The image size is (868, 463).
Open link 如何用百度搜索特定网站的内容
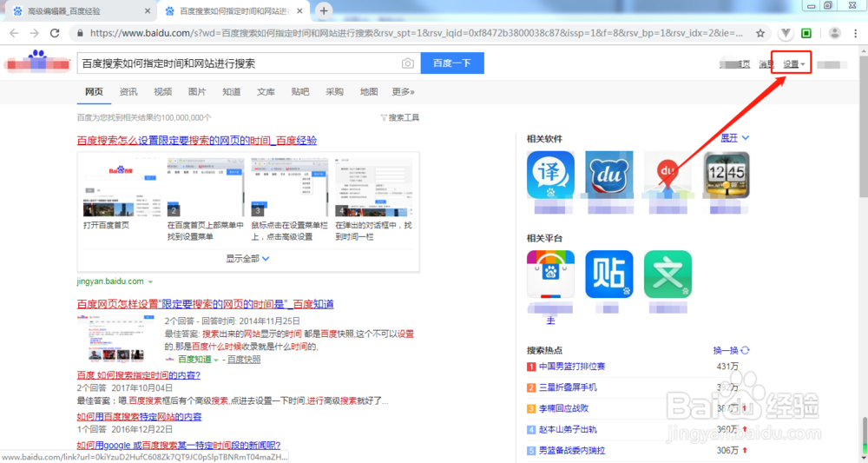(x=140, y=416)
